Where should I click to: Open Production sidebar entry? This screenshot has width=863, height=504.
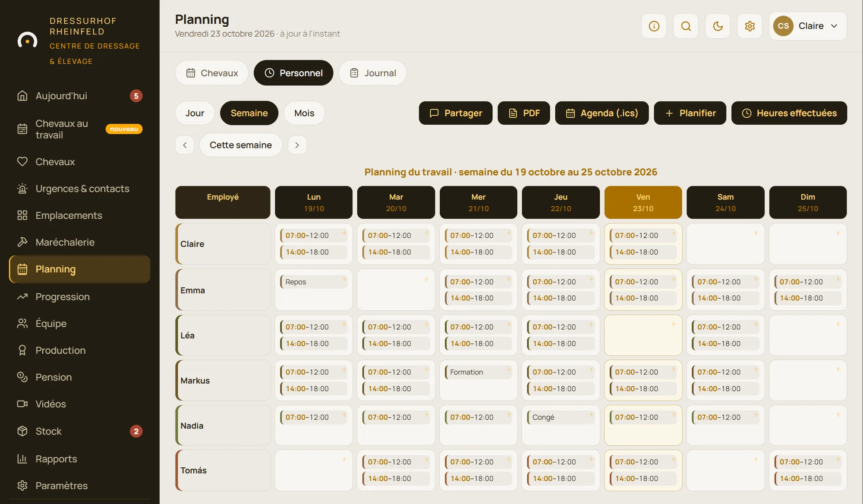pyautogui.click(x=80, y=350)
